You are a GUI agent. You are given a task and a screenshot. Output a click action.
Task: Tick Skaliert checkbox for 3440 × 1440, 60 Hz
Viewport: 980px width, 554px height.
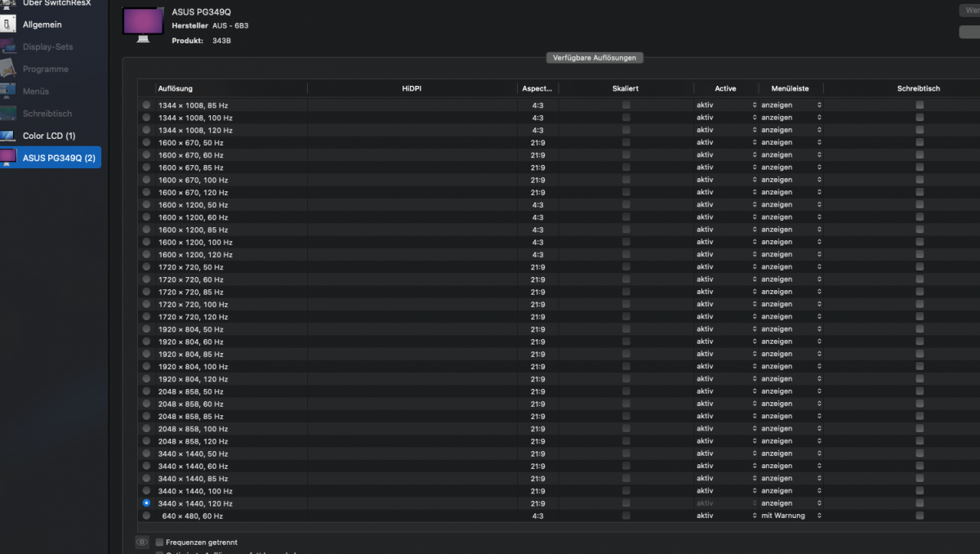coord(626,466)
